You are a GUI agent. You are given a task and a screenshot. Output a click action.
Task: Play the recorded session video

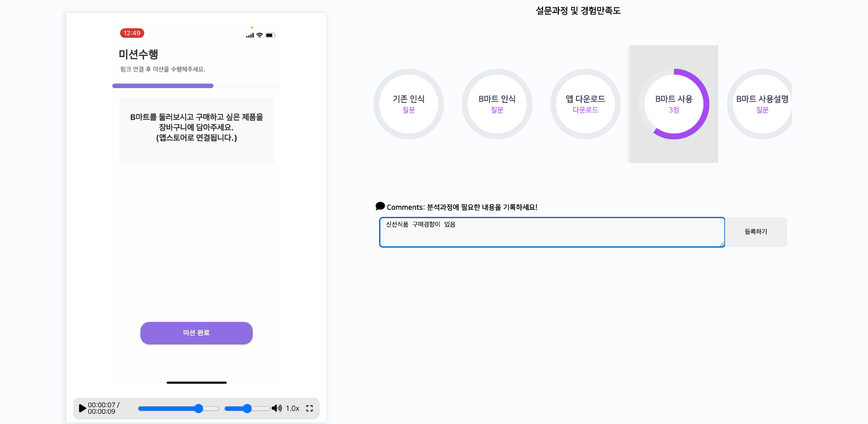coord(82,408)
